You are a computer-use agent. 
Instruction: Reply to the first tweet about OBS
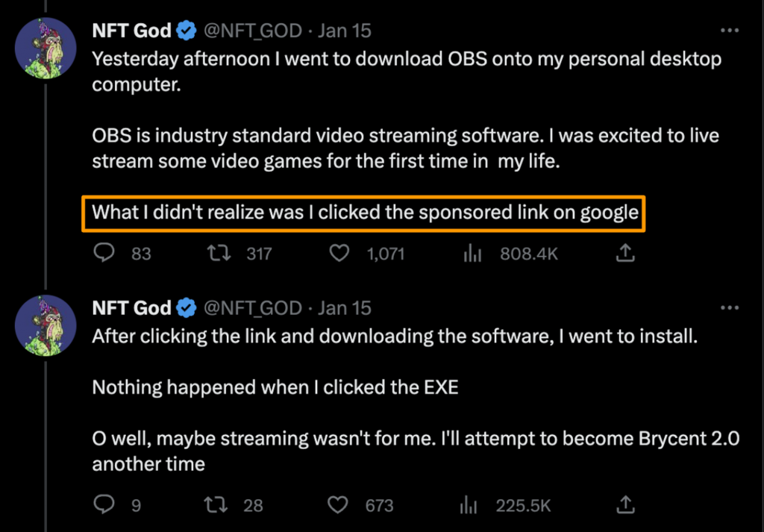pos(103,254)
